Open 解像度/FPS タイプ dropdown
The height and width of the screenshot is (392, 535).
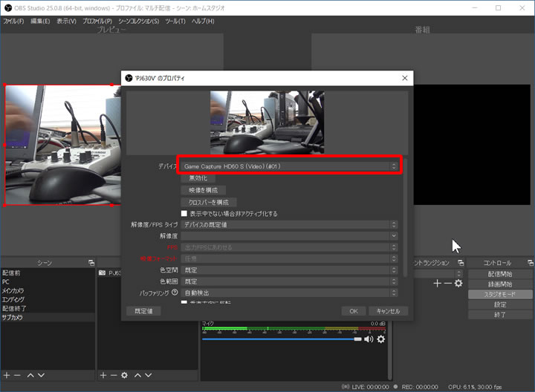click(x=289, y=225)
